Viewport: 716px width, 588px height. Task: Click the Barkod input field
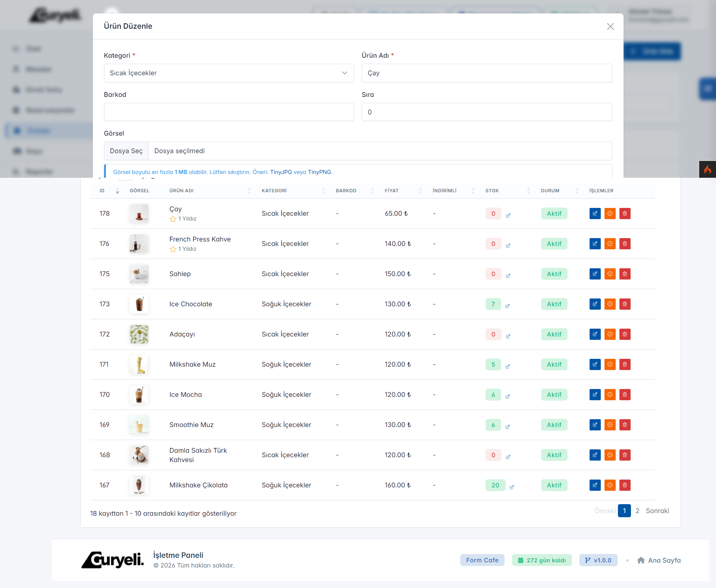coord(229,112)
